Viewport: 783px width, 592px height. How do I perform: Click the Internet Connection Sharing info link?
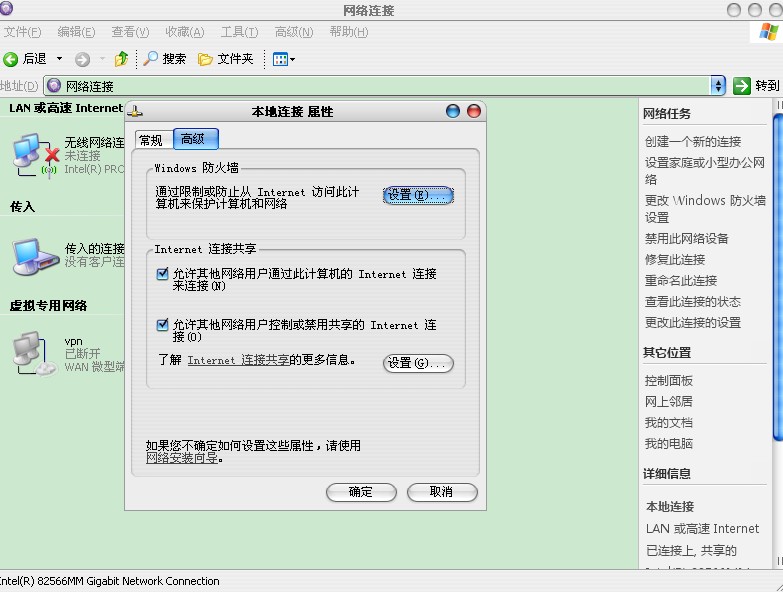coord(238,360)
